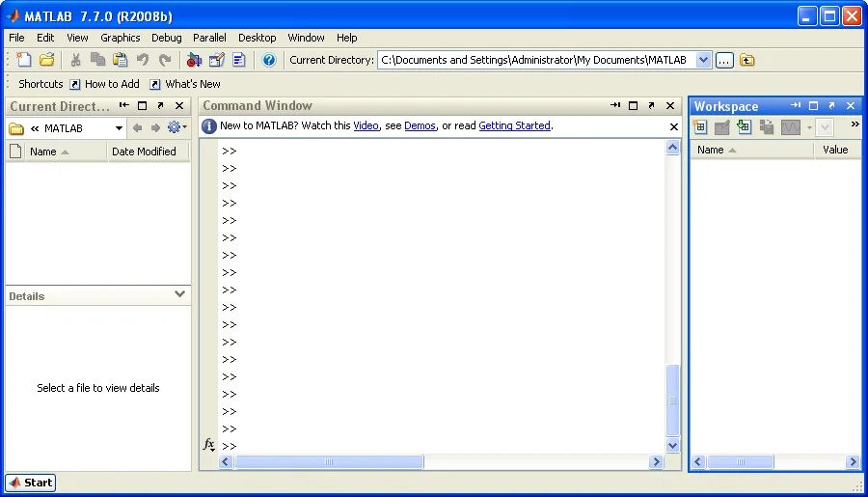Open the Profiler icon in toolbar
This screenshot has height=497, width=868.
(238, 60)
